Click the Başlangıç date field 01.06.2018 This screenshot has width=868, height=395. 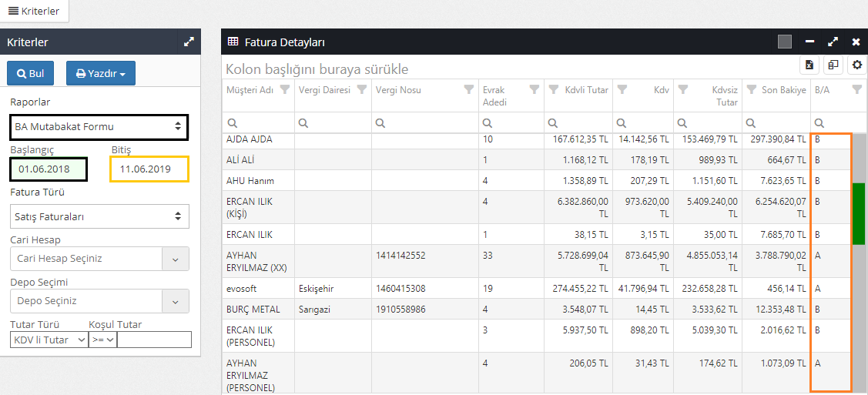pyautogui.click(x=49, y=169)
